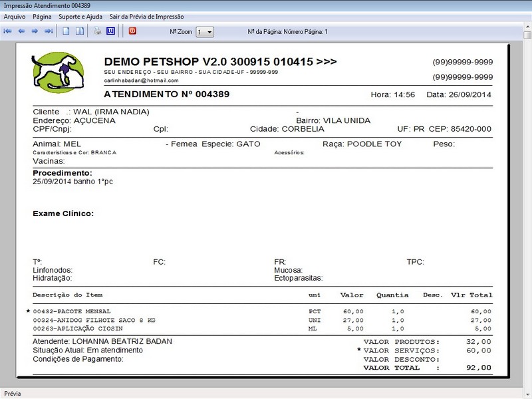The width and height of the screenshot is (532, 399).
Task: Click the Descrição do Item column header
Action: [x=68, y=295]
